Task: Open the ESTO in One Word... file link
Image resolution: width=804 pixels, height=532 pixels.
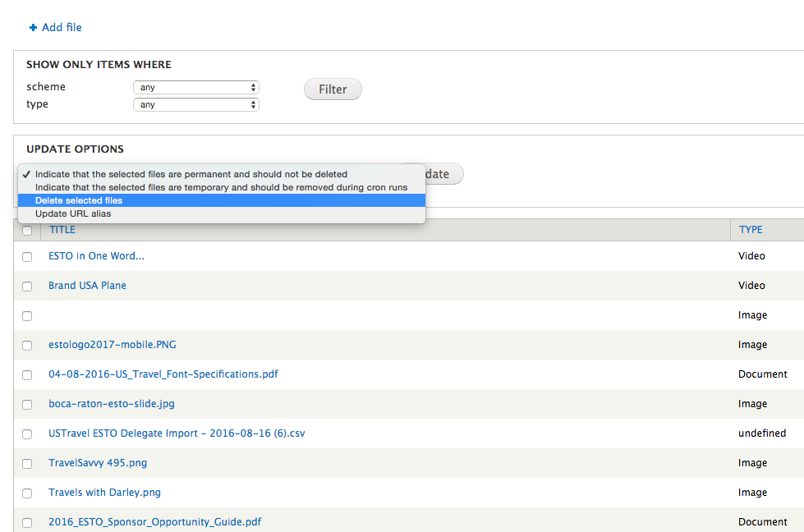Action: (x=96, y=256)
